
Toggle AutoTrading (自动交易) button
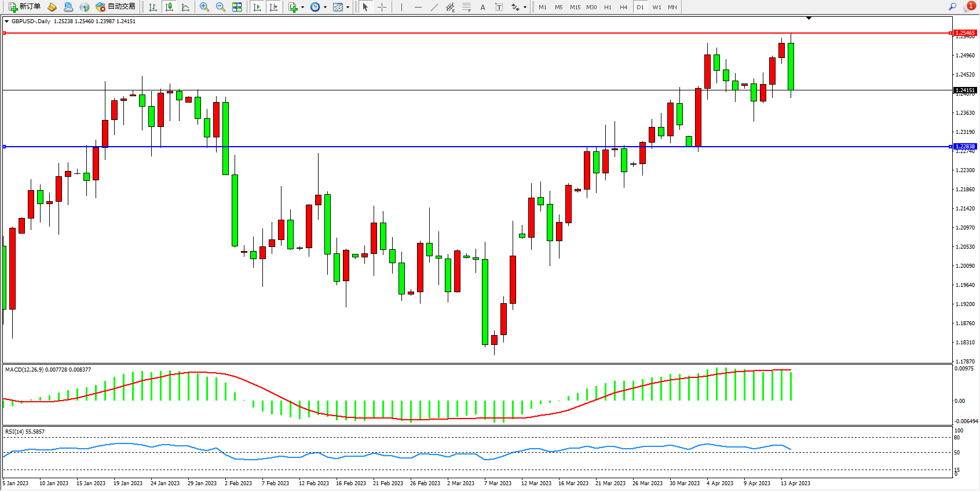point(115,7)
